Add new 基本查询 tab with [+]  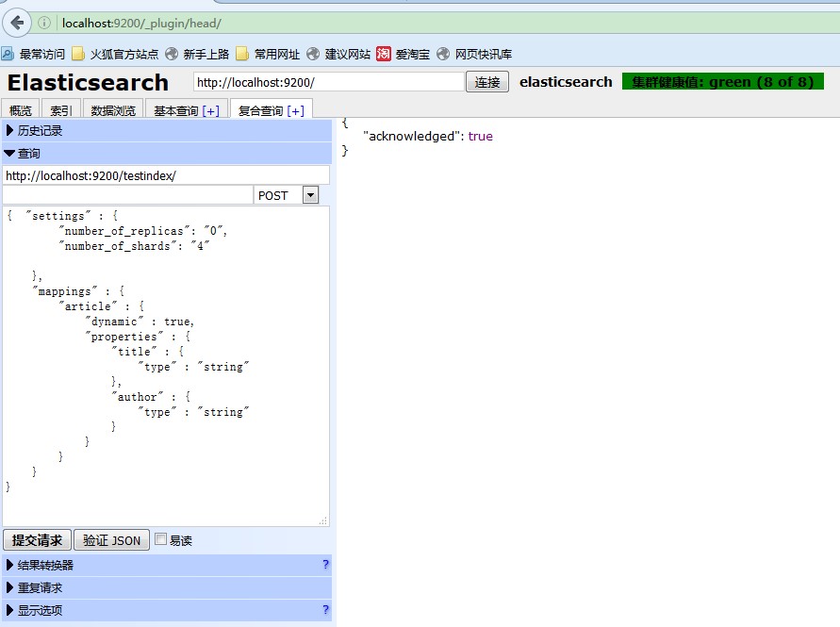pyautogui.click(x=211, y=111)
